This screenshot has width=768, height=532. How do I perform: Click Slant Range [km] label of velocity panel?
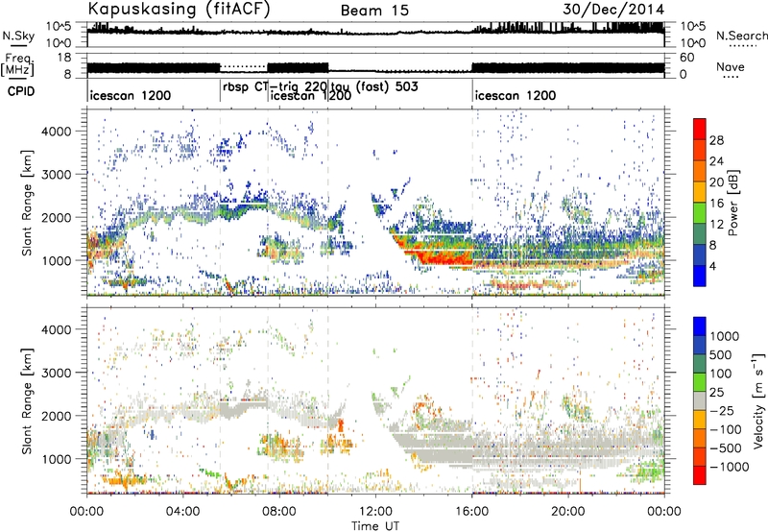[x=27, y=400]
